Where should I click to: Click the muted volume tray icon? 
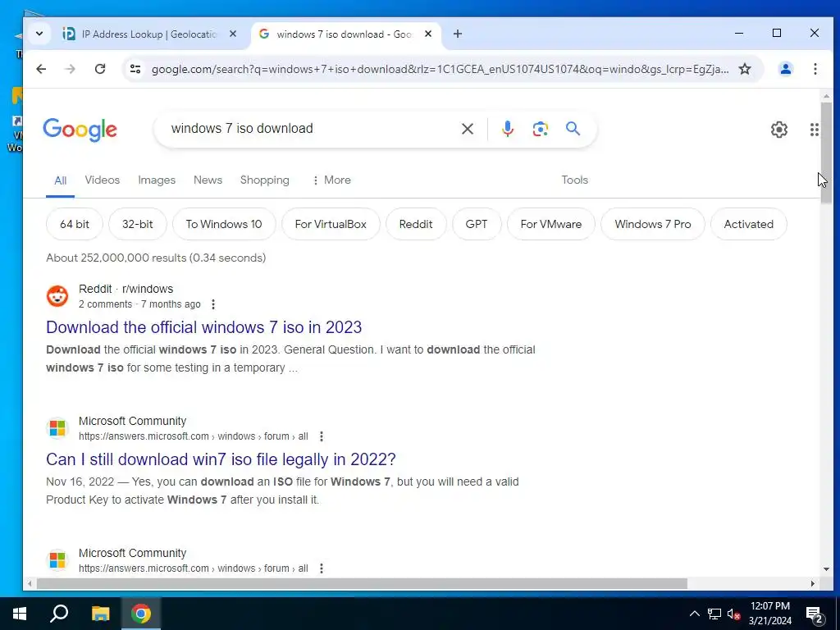click(x=733, y=614)
